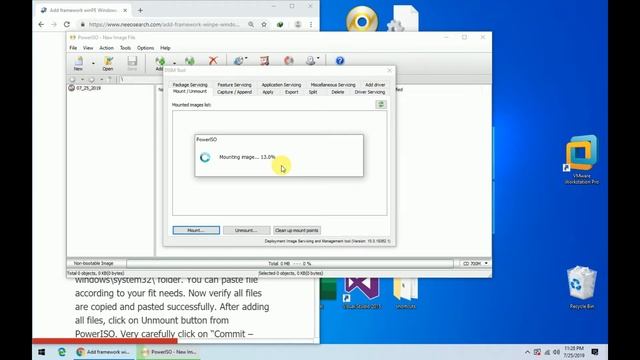The height and width of the screenshot is (360, 640).
Task: Click the Burn disc toolbar icon
Action: click(x=289, y=61)
